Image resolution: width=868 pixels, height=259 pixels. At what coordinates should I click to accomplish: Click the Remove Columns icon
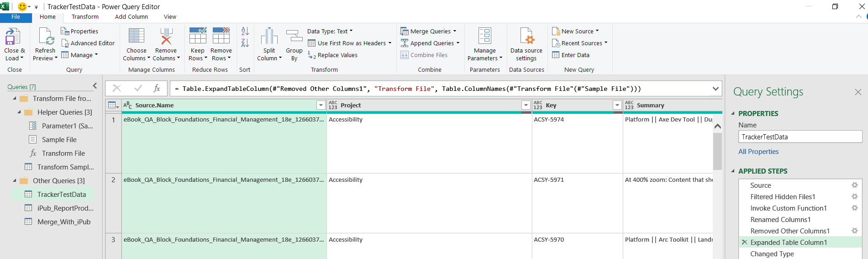166,36
